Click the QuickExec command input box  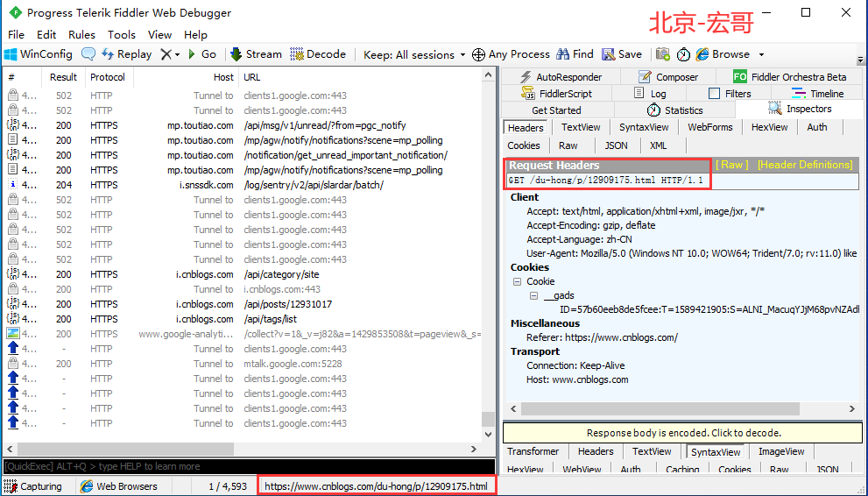click(249, 466)
